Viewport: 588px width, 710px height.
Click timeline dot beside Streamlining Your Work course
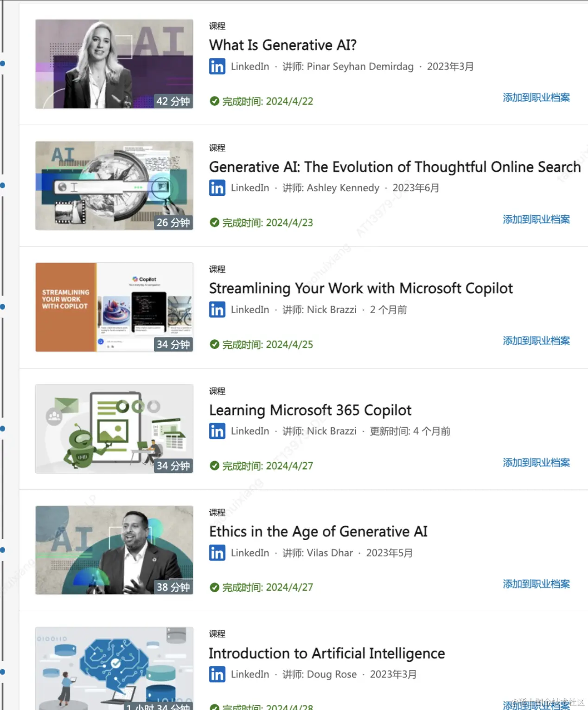coord(3,307)
